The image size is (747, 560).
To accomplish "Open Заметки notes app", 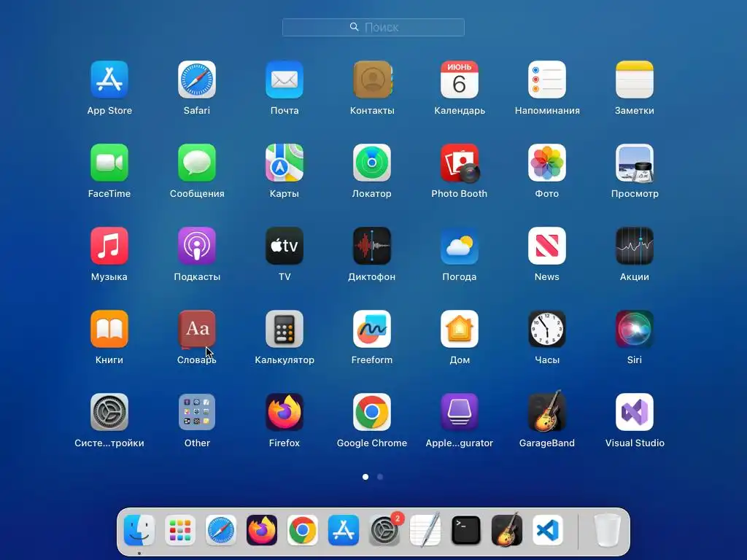I will click(635, 79).
